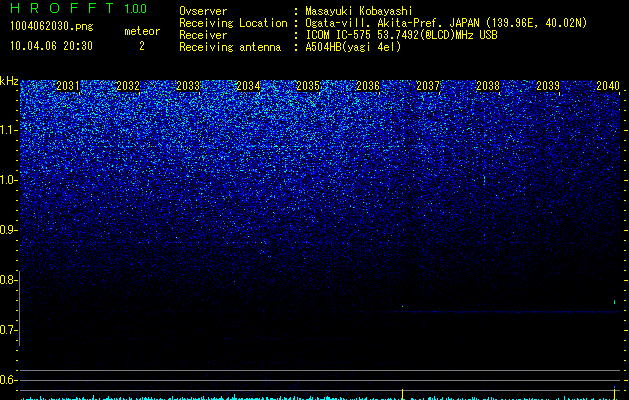Click the ICOM IC-575 receiver details
The height and width of the screenshot is (400, 629).
pyautogui.click(x=401, y=35)
